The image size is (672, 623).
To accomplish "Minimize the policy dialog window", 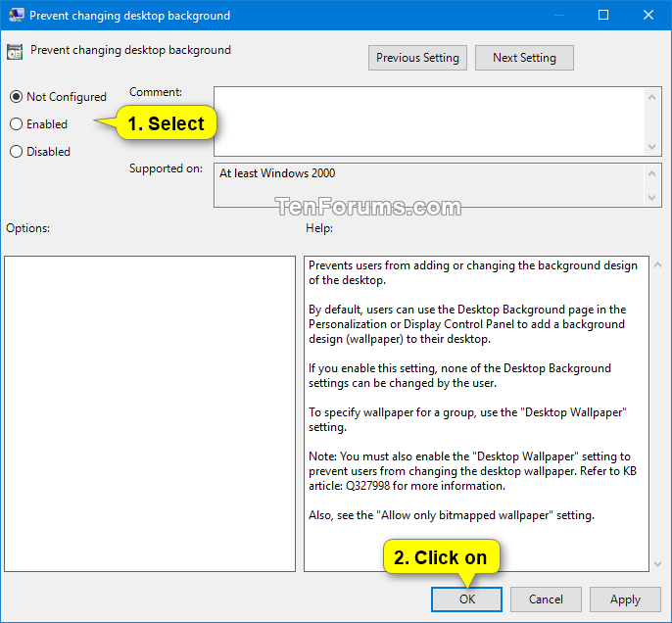I will point(558,15).
